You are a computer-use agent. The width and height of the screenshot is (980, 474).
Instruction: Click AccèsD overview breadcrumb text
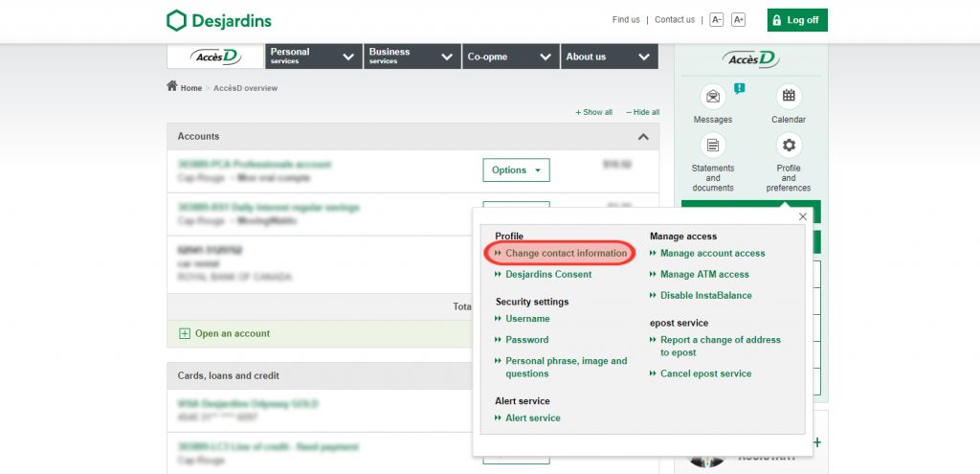tap(246, 88)
